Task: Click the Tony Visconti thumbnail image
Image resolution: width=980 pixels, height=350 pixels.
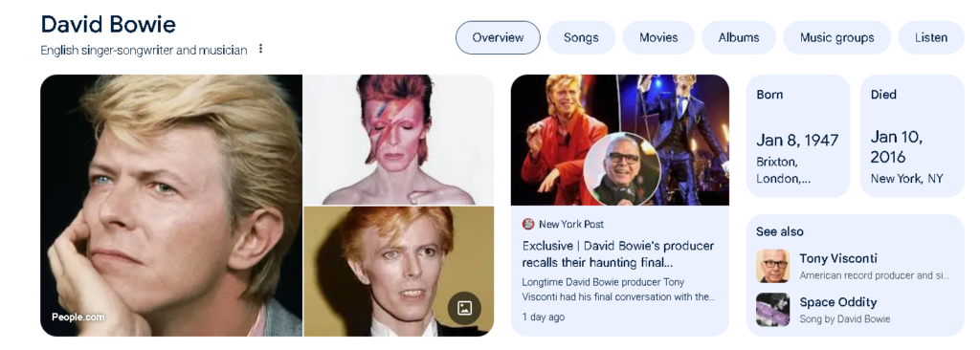Action: click(x=772, y=266)
